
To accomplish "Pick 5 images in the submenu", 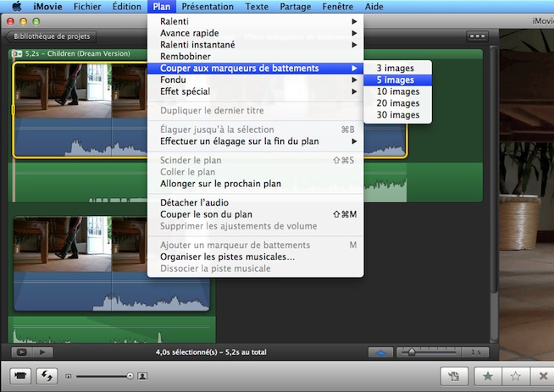I will pyautogui.click(x=397, y=80).
